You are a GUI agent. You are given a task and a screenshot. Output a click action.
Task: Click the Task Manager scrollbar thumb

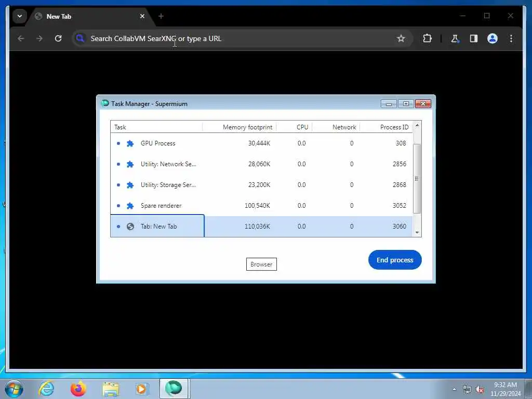(x=417, y=179)
